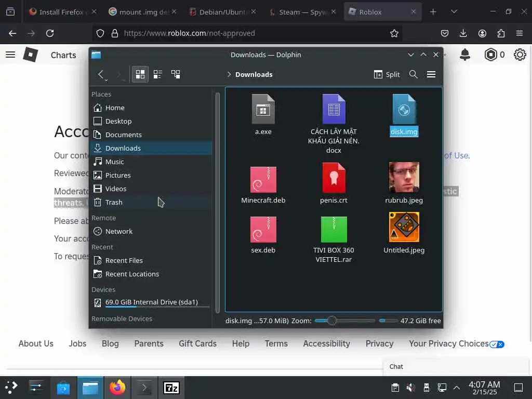Select 69.0 GiB Internal Drive device
Screen dimensions: 532x399
[151, 302]
